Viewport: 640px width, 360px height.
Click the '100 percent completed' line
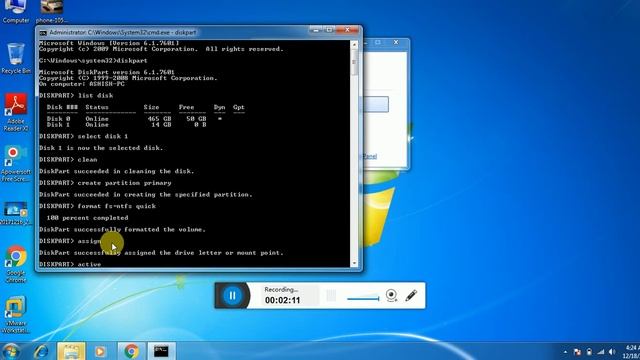pos(87,218)
